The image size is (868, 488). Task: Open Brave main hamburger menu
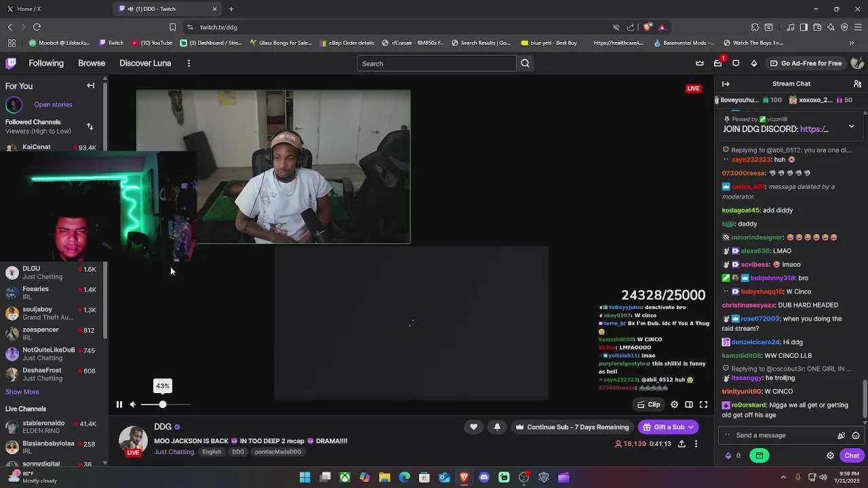[858, 27]
